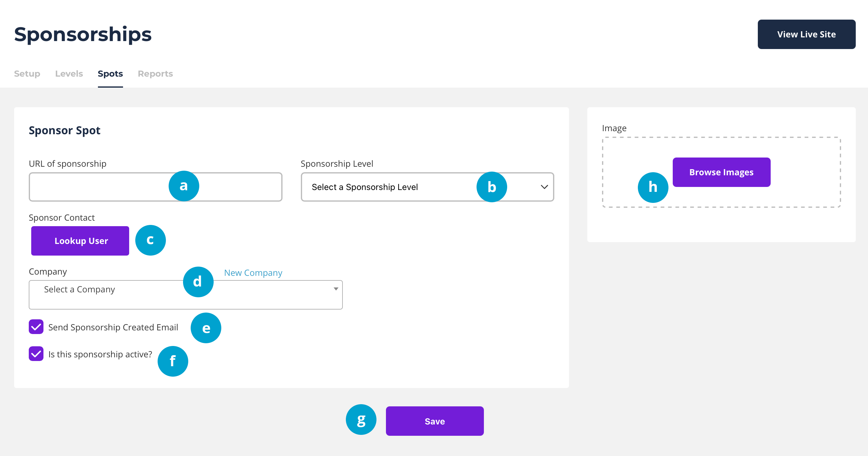Click the circle marker labeled g
Viewport: 868px width, 456px height.
pyautogui.click(x=361, y=420)
